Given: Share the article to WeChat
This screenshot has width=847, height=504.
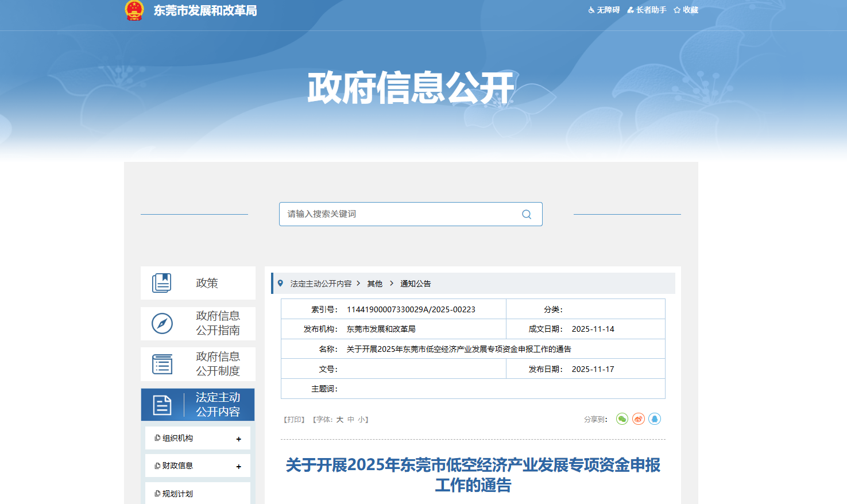Looking at the screenshot, I should coord(622,419).
